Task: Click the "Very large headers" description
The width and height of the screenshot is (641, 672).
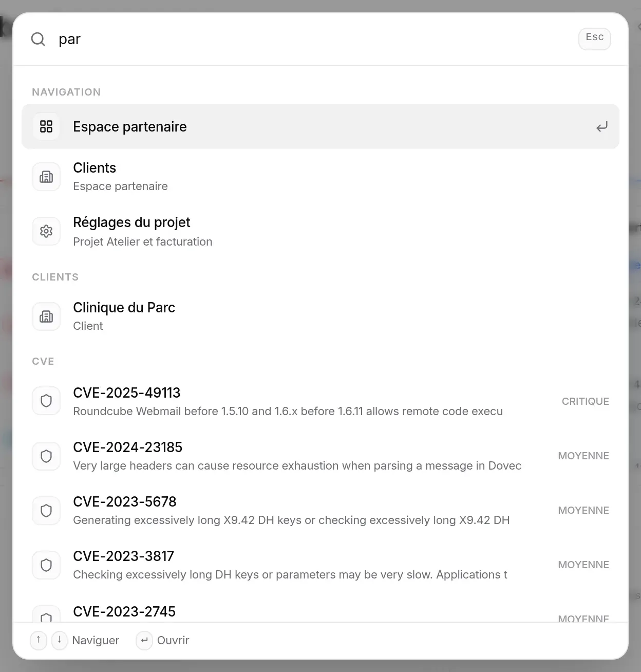Action: tap(297, 465)
